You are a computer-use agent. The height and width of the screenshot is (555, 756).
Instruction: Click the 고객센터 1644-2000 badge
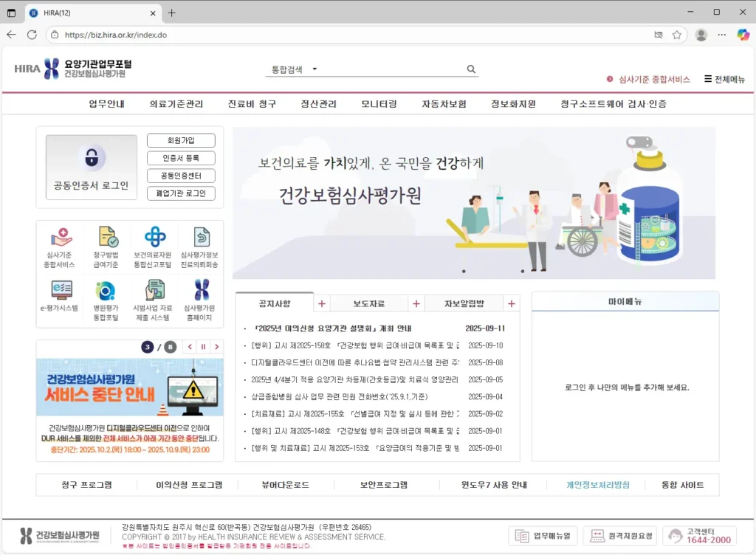pos(701,536)
